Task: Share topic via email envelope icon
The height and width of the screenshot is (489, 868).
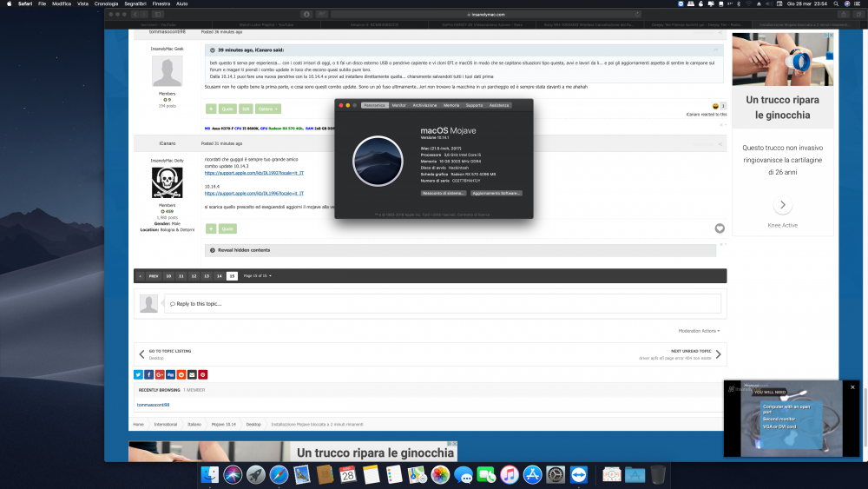Action: (192, 375)
